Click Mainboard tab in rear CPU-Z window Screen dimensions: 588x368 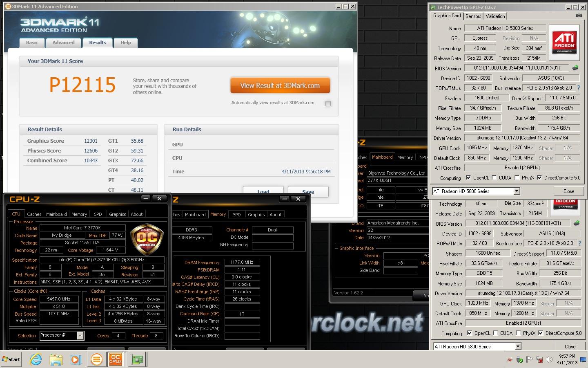click(382, 157)
